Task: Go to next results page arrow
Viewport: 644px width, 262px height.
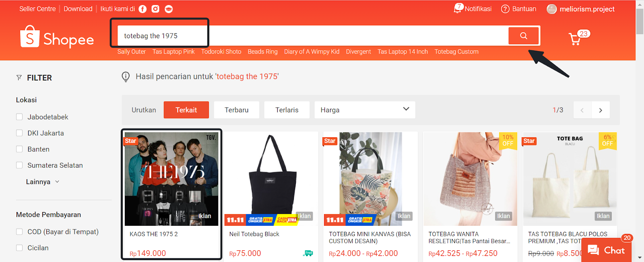Action: (x=601, y=110)
